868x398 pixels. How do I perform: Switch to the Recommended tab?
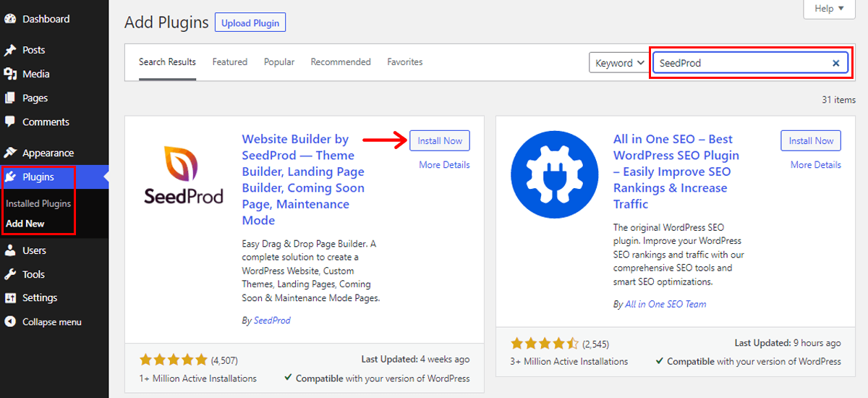click(341, 62)
